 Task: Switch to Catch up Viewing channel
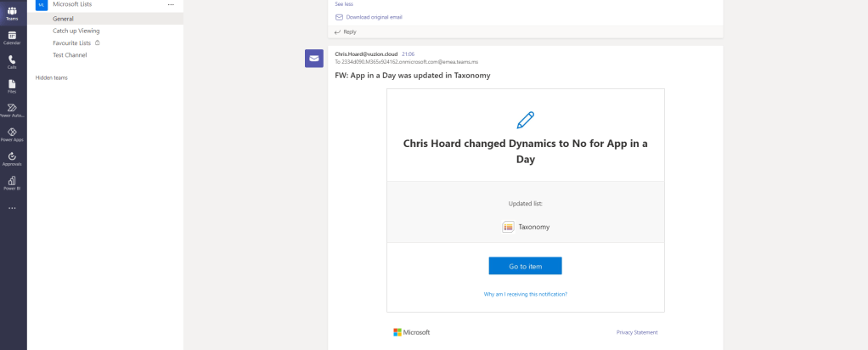click(76, 31)
